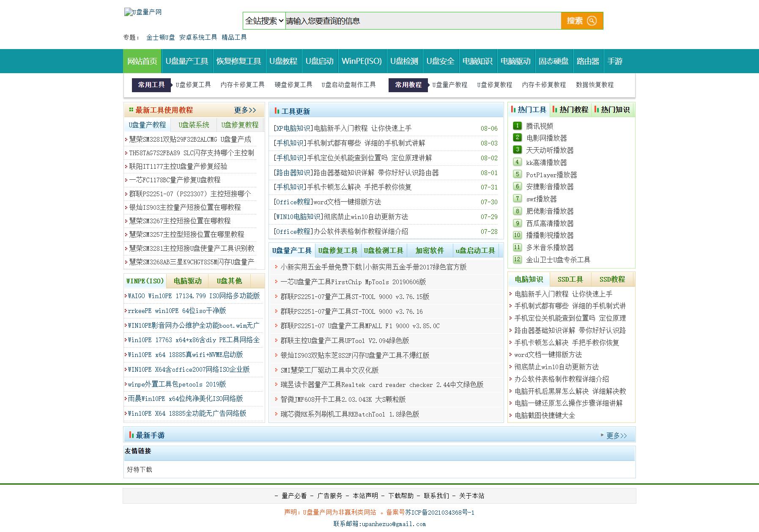This screenshot has width=759, height=532.
Task: Open 好特下载 friendly link
Action: point(140,469)
